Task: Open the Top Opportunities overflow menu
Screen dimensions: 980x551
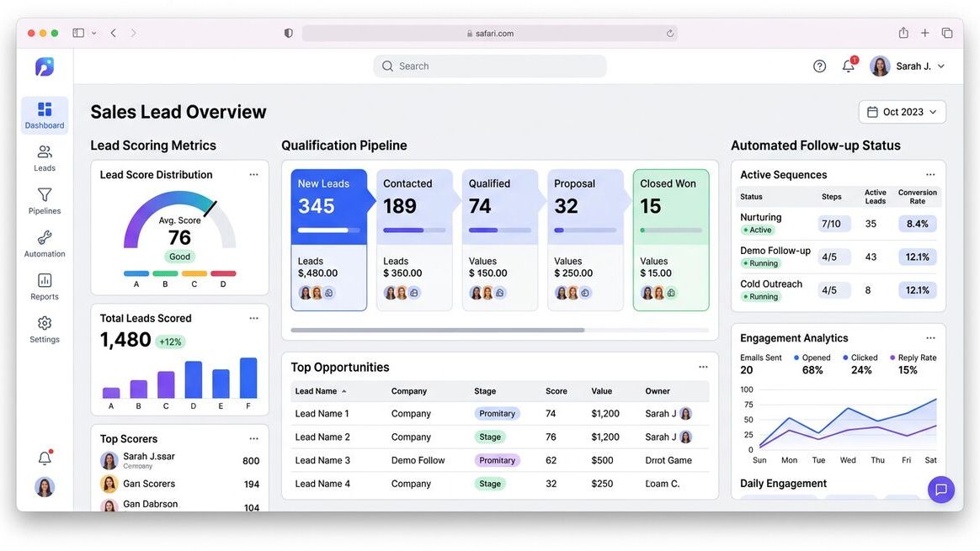Action: click(x=703, y=366)
